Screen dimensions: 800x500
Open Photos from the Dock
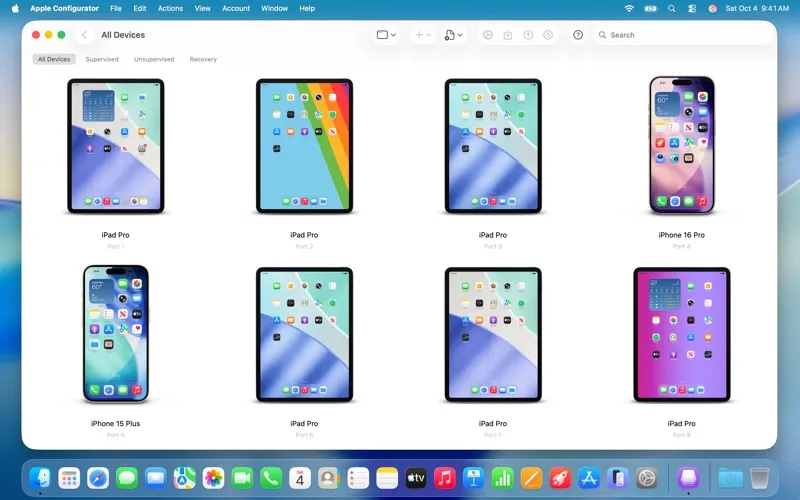(213, 478)
